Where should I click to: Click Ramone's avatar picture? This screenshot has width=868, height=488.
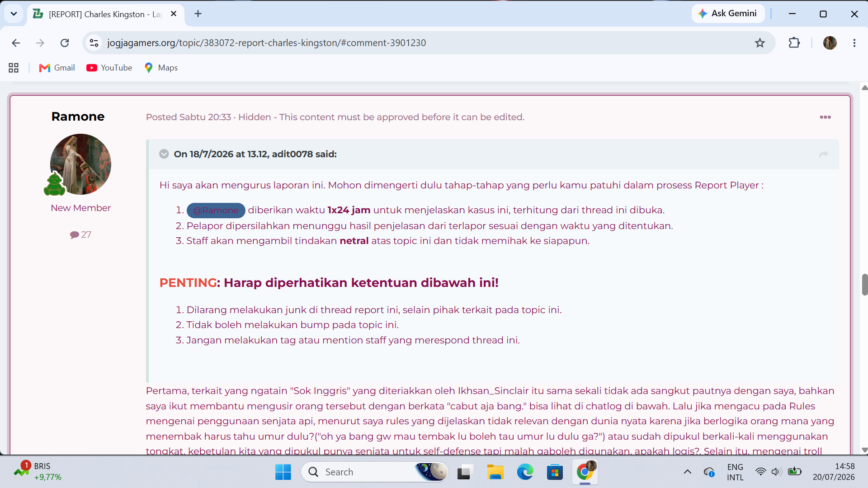[80, 164]
